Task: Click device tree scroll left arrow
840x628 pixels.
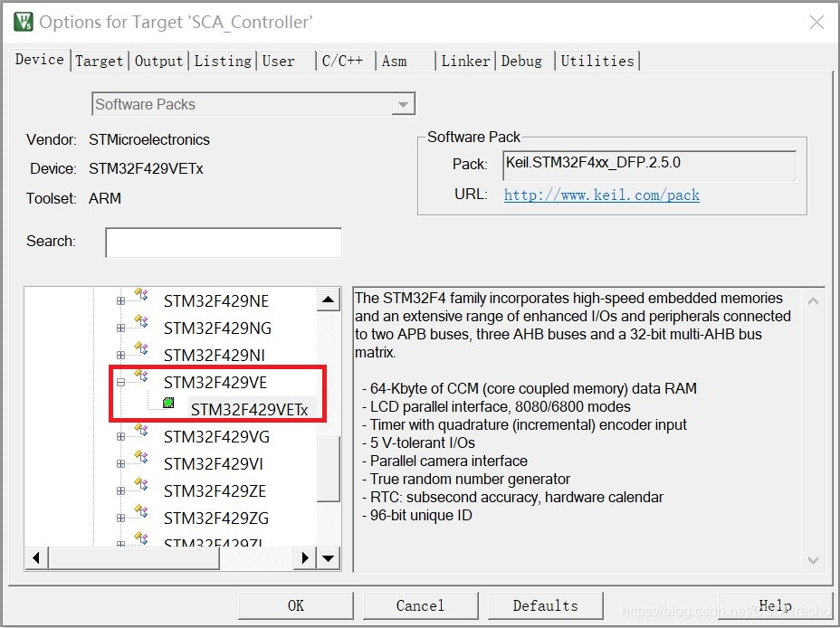Action: pos(36,558)
